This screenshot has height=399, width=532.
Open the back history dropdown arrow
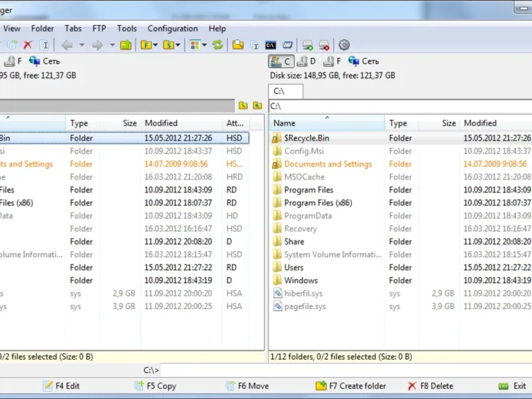pyautogui.click(x=82, y=45)
